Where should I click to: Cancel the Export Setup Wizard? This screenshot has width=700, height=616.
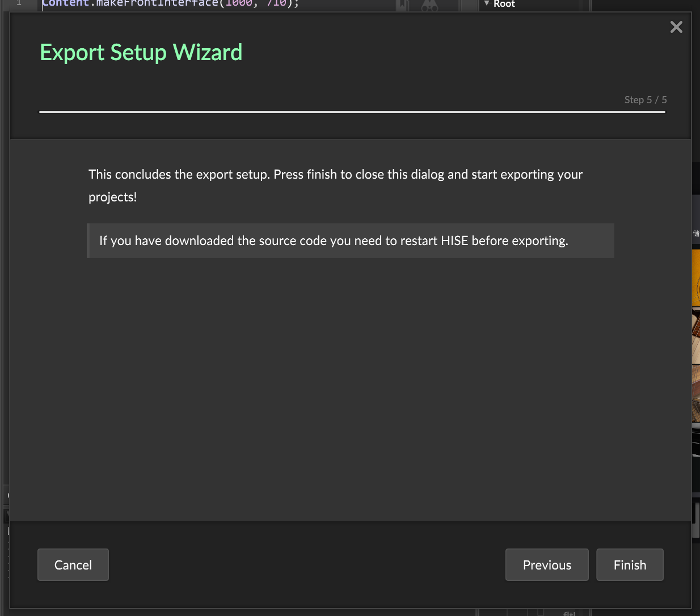[73, 565]
